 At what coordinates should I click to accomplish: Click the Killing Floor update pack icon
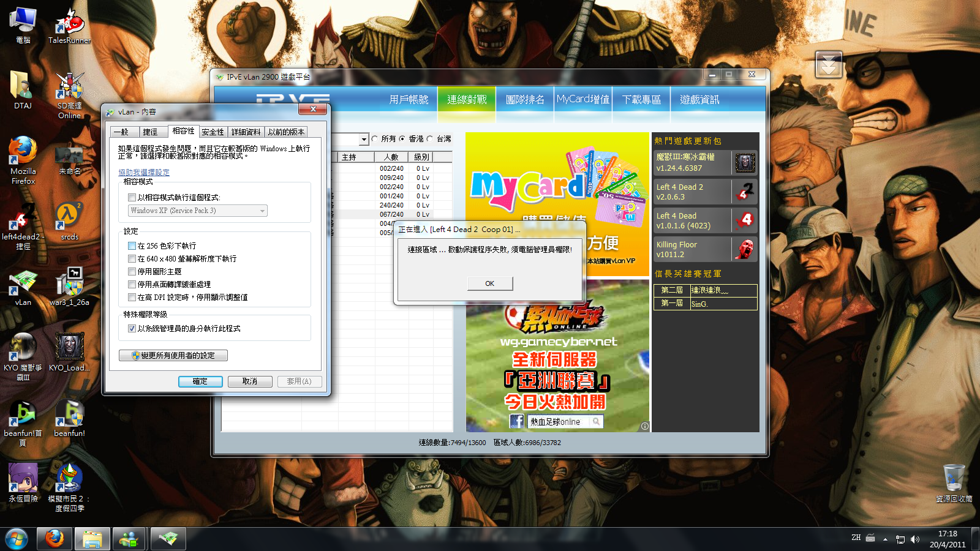point(745,249)
